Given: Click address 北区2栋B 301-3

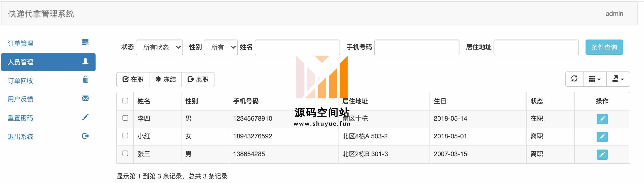Looking at the screenshot, I should coord(365,154).
